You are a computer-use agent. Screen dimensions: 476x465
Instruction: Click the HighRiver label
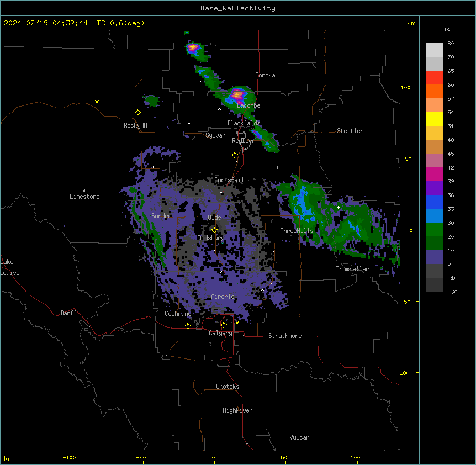click(237, 410)
